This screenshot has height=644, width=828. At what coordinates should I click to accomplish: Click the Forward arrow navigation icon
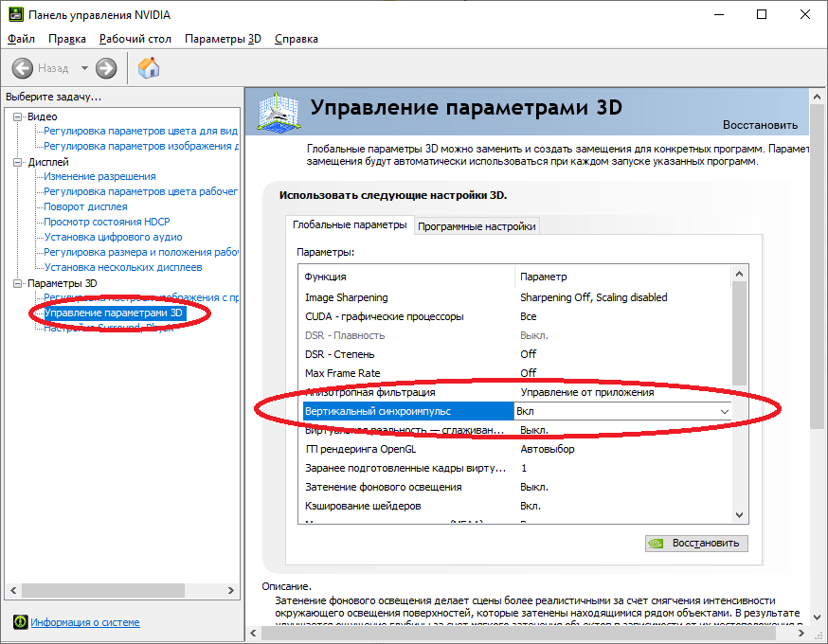pos(106,68)
